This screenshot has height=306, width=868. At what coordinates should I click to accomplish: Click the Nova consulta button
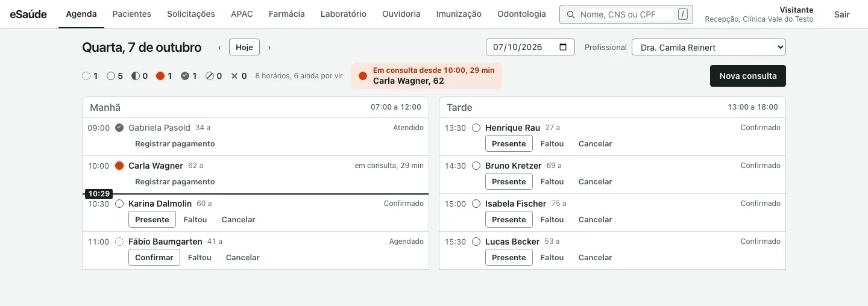click(748, 76)
